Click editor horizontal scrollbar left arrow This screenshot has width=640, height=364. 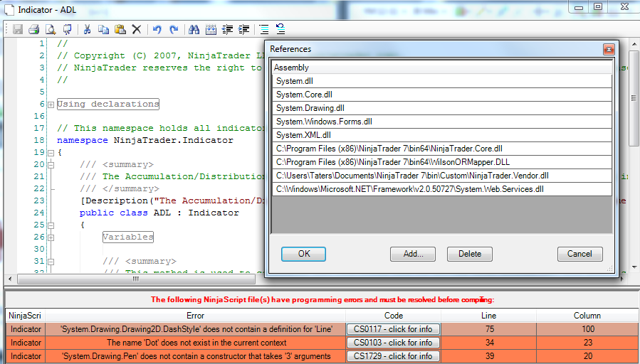tap(10, 279)
